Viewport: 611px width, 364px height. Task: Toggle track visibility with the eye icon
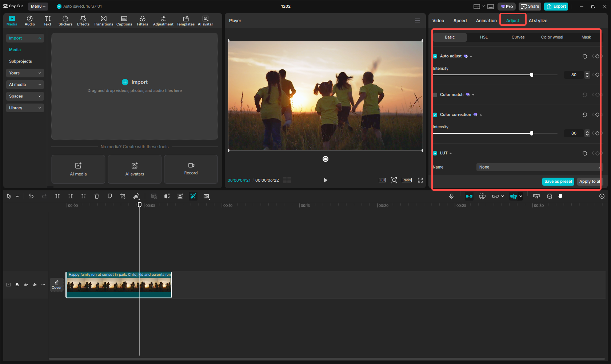tap(26, 285)
